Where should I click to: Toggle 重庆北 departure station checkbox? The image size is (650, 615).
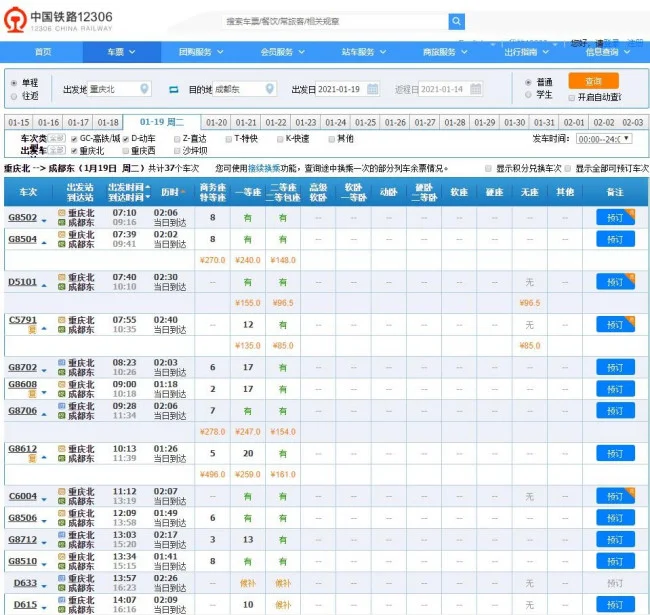(74, 151)
